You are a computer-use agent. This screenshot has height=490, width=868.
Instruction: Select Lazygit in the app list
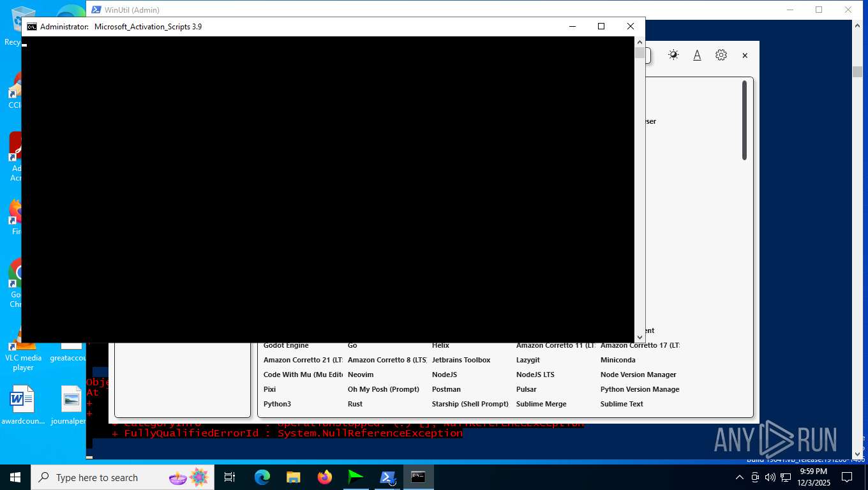click(x=528, y=360)
